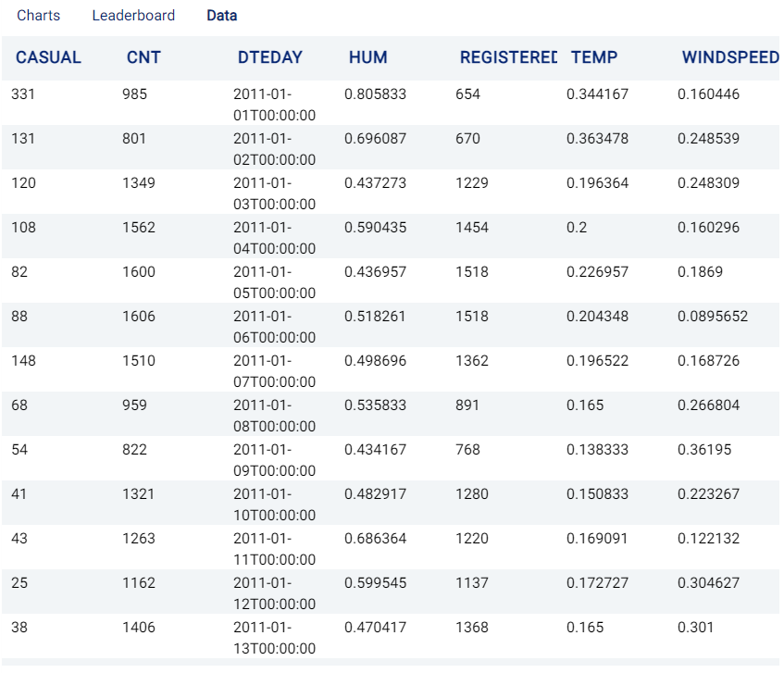Click windspeed value 0.0895652
The width and height of the screenshot is (784, 673).
coord(713,317)
